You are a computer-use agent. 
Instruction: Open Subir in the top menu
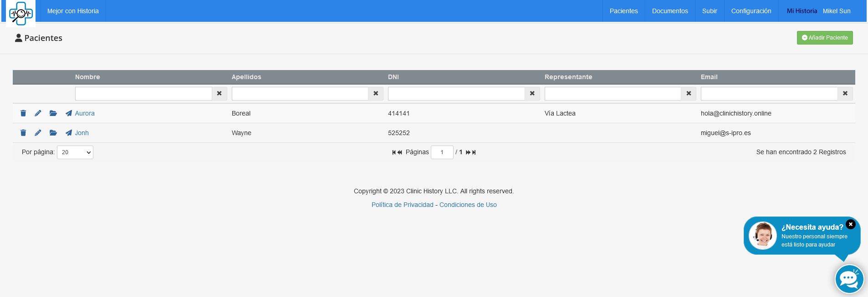710,11
